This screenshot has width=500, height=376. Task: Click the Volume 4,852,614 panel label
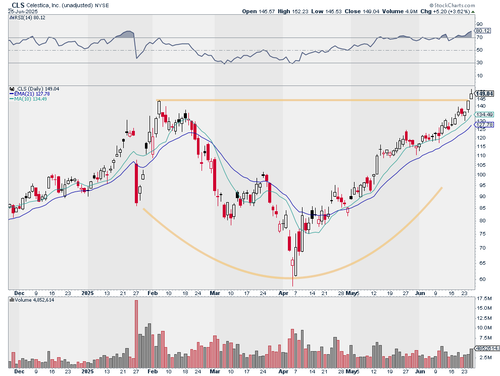point(33,300)
